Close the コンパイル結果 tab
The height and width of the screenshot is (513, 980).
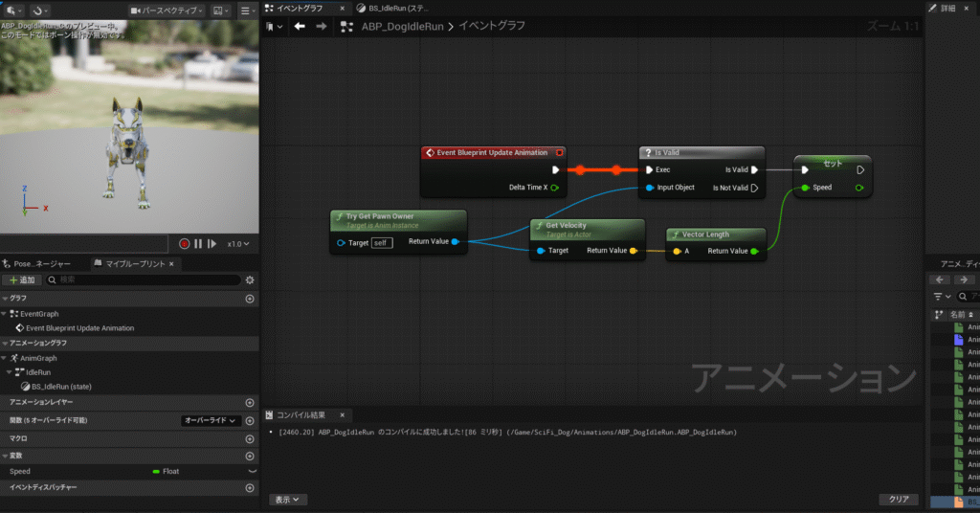342,415
